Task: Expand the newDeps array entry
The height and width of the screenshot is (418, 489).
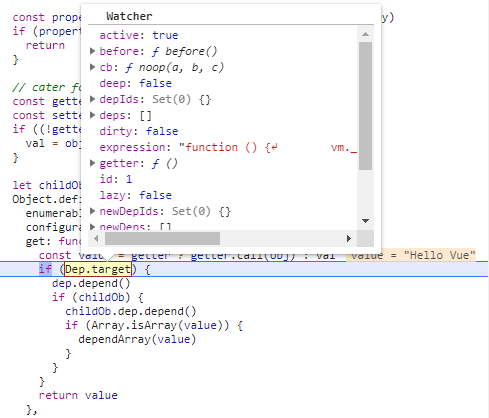Action: click(93, 227)
